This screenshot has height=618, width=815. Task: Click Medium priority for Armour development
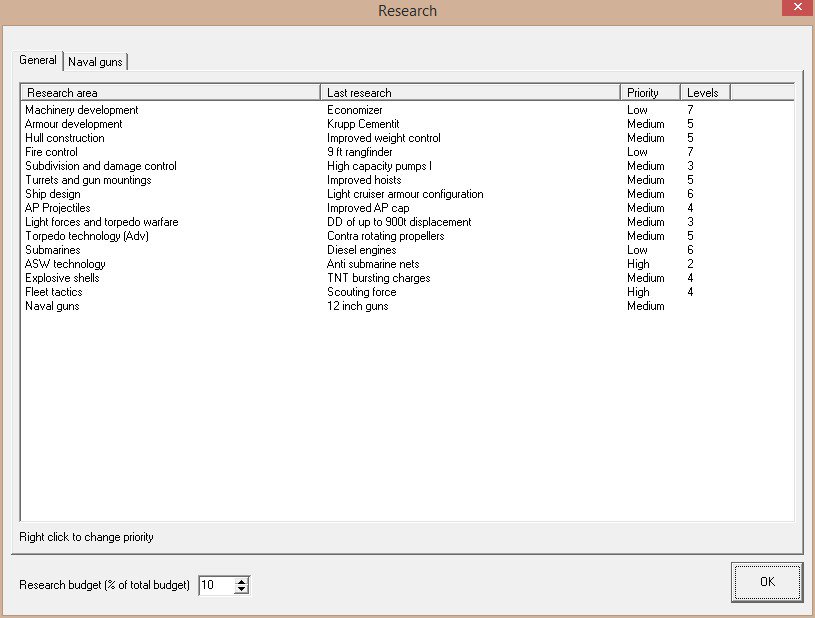point(646,124)
